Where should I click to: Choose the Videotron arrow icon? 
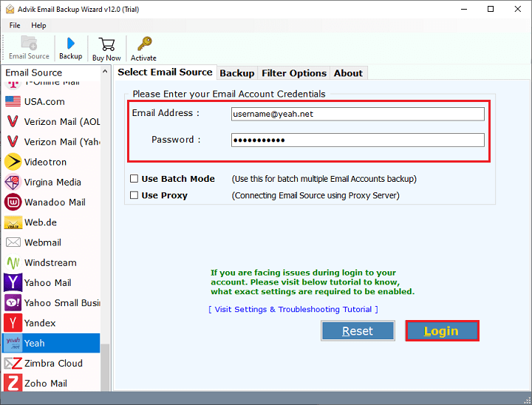(x=13, y=162)
